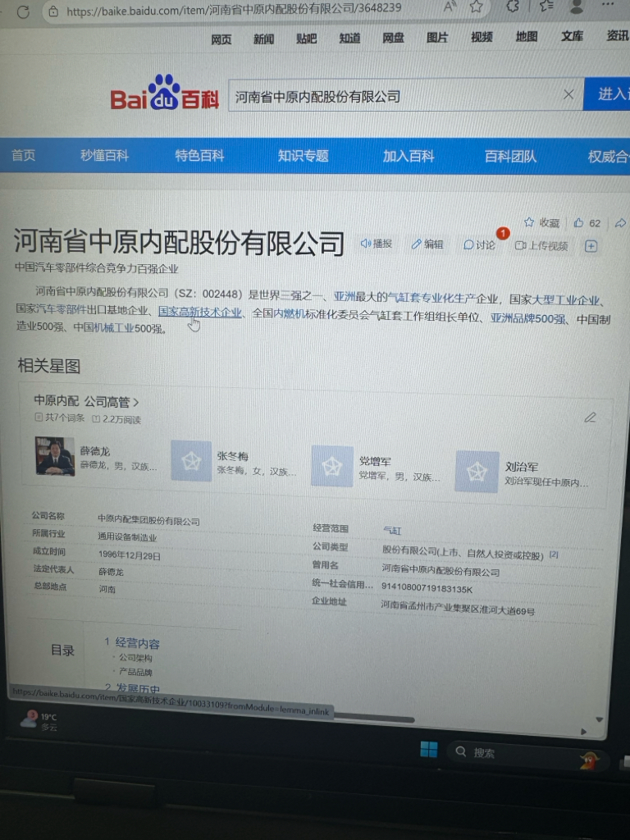Select the 首页 tab in blue nav bar

tap(24, 155)
